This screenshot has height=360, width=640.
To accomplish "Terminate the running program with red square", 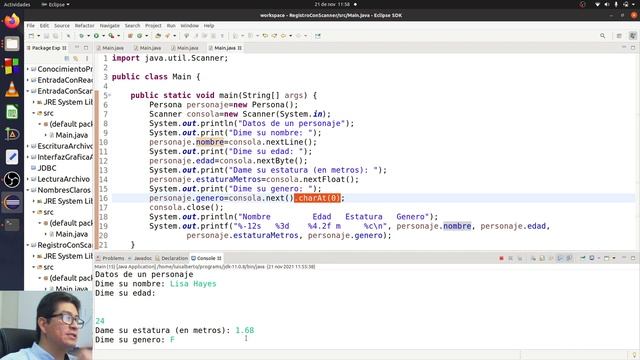I will (x=501, y=258).
